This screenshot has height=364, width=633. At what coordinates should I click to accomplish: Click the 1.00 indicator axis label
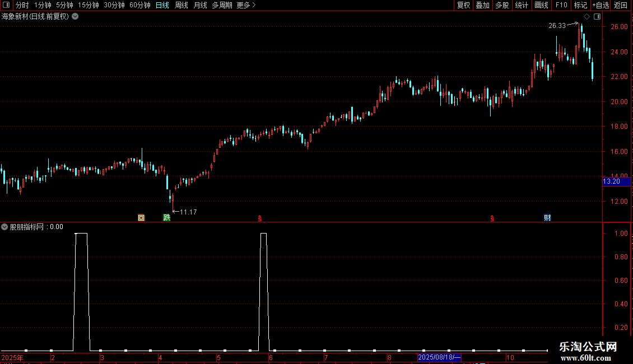tap(621, 234)
